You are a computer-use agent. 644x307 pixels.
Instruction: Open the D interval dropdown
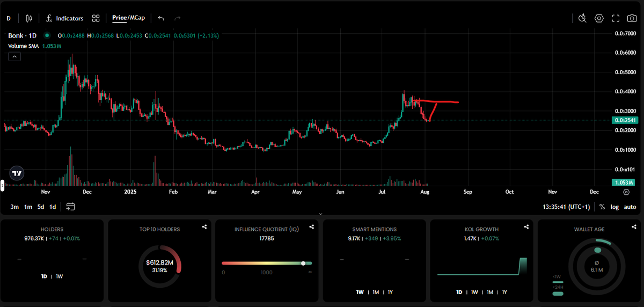(9, 18)
